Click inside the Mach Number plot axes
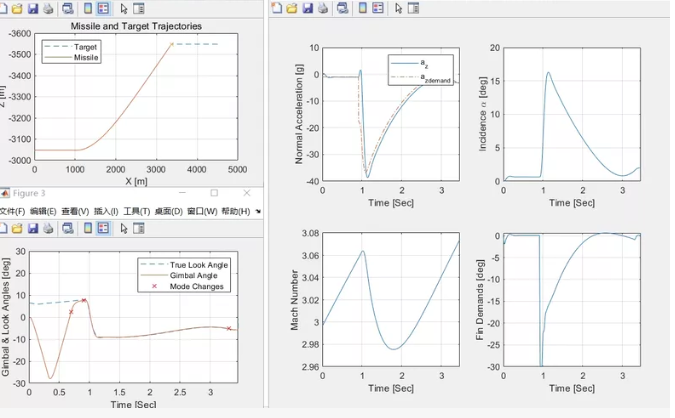 pyautogui.click(x=391, y=300)
